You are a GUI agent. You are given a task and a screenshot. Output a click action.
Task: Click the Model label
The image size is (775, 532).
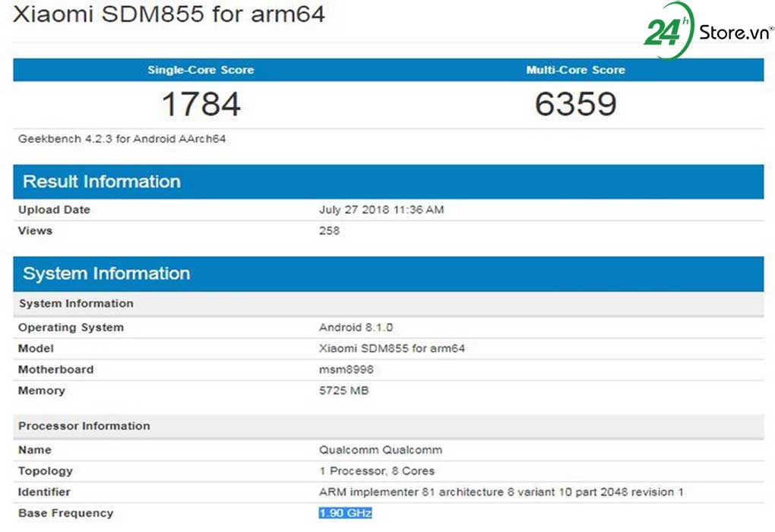[x=36, y=349]
